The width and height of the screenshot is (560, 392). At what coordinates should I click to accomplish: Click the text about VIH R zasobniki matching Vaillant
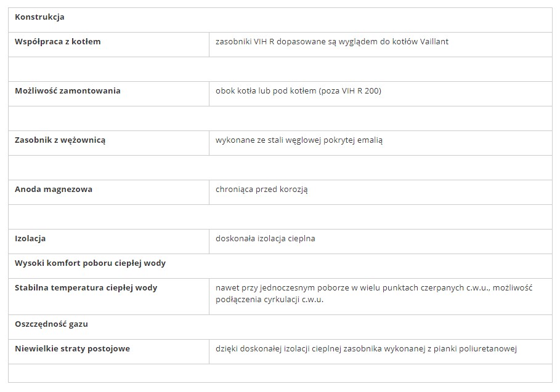336,42
